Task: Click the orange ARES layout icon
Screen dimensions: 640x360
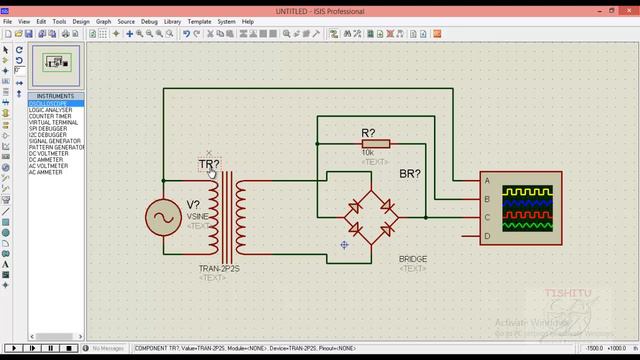Action: [437, 34]
